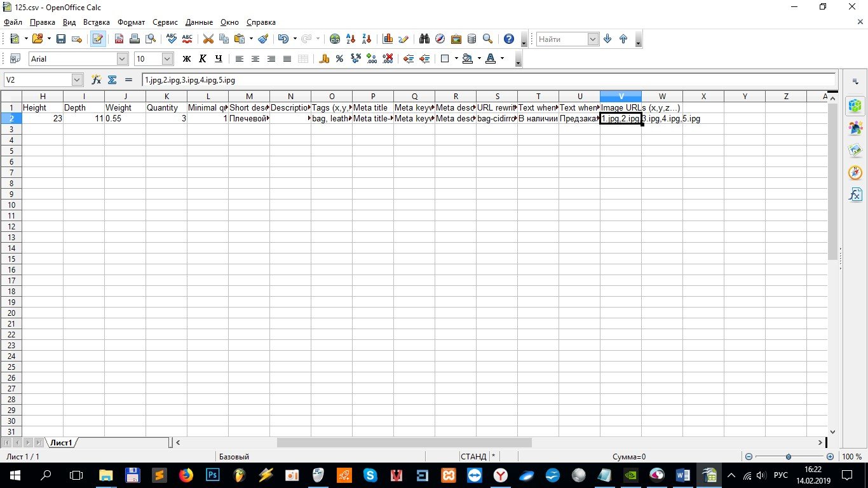Add a decimal place to the number format
Screen dimensions: 868x488
tap(372, 58)
